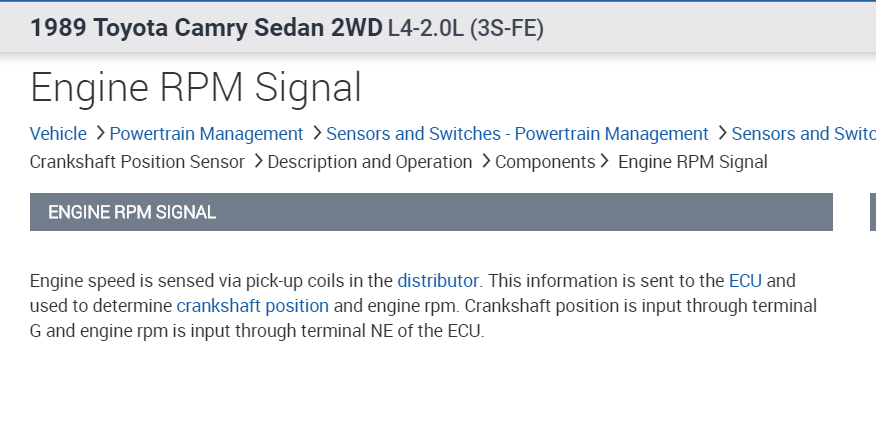Select Description and Operation breadcrumb item

point(370,162)
